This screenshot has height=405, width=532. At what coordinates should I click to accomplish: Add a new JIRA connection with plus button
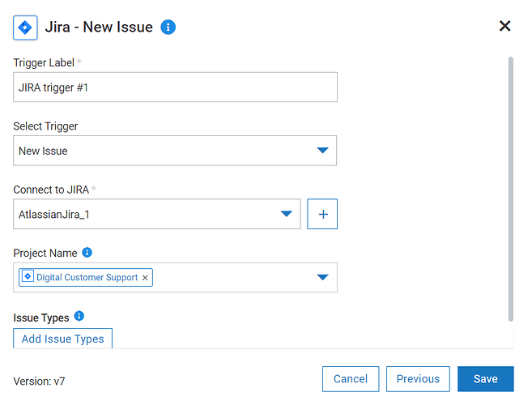pyautogui.click(x=322, y=214)
